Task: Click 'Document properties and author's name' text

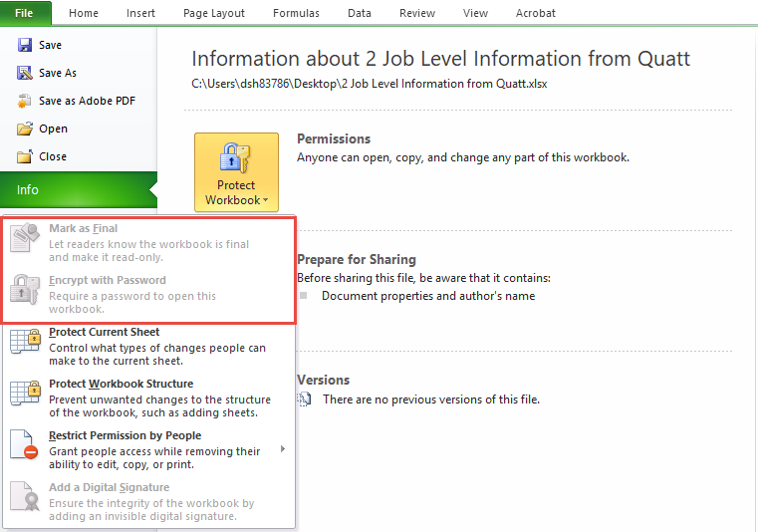Action: [x=428, y=296]
